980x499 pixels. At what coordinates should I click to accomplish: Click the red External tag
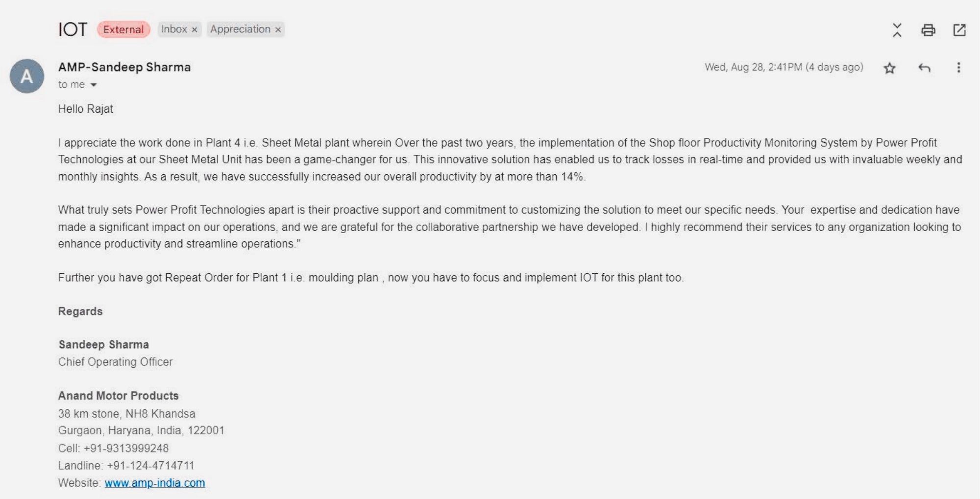tap(123, 29)
